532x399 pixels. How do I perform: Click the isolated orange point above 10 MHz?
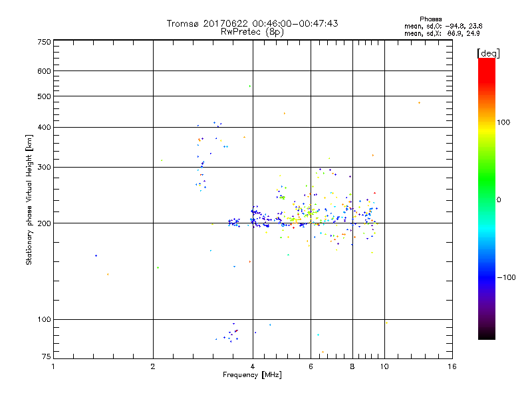point(419,102)
